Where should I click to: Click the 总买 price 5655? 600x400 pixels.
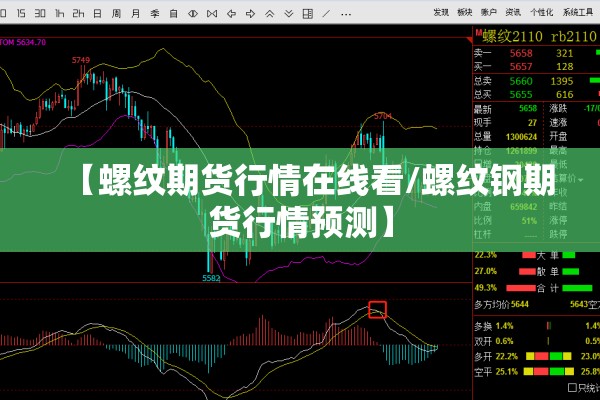[521, 94]
